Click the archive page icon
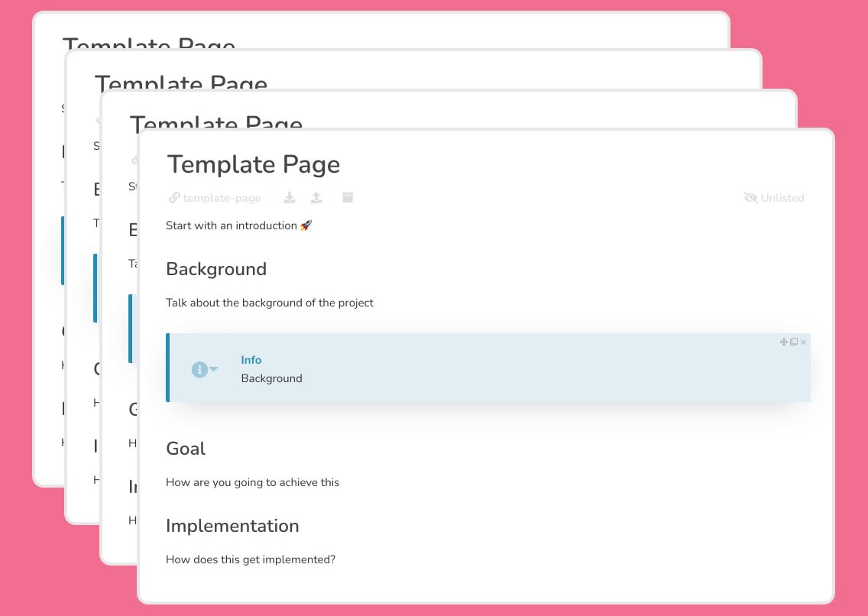The image size is (868, 616). (x=348, y=198)
